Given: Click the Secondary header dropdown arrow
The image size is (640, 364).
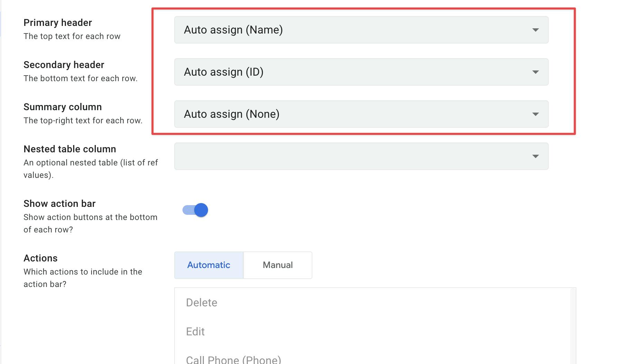Looking at the screenshot, I should pyautogui.click(x=535, y=72).
